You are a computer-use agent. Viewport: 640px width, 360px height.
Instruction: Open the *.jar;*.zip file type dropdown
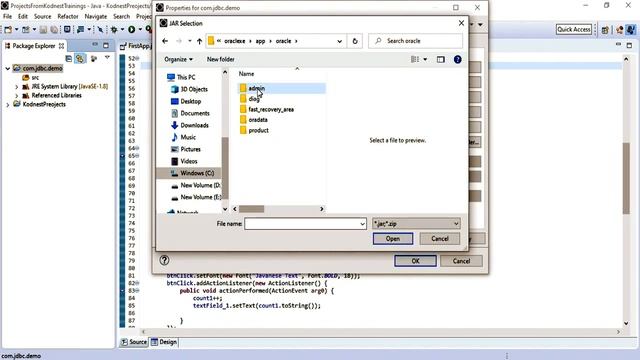(416, 224)
